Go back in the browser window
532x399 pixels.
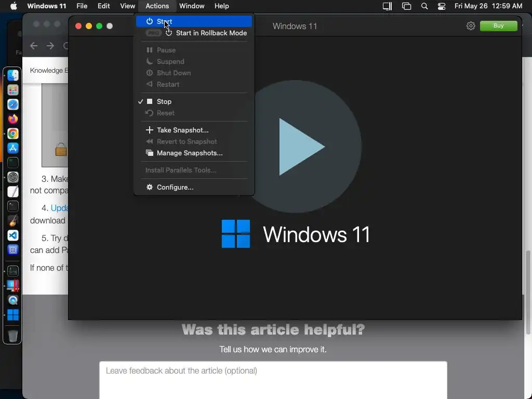click(x=34, y=46)
